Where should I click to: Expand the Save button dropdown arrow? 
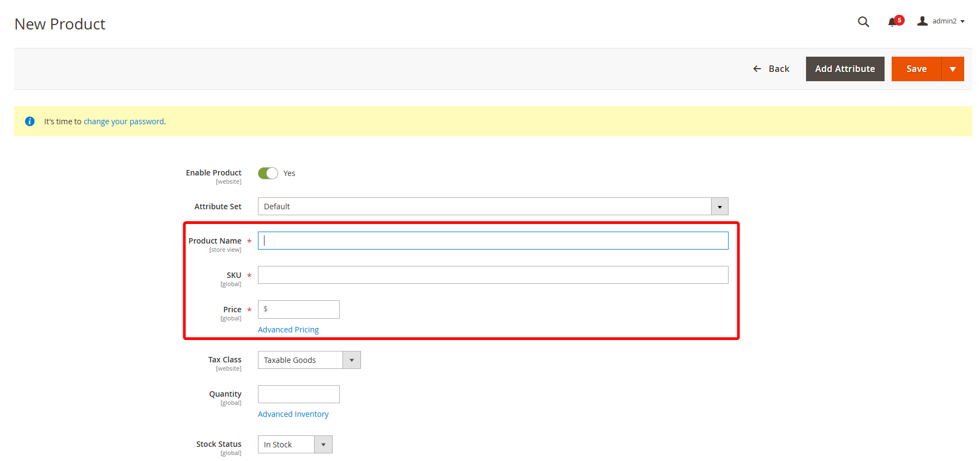coord(952,69)
